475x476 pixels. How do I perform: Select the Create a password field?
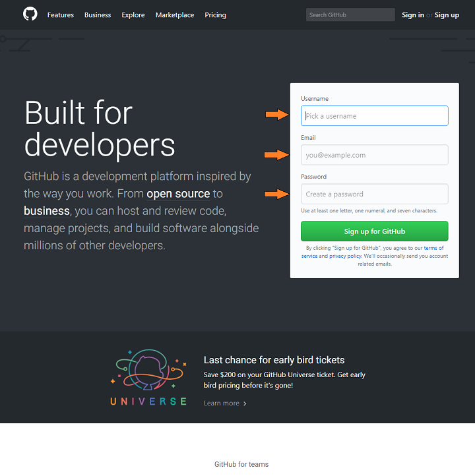tap(375, 194)
